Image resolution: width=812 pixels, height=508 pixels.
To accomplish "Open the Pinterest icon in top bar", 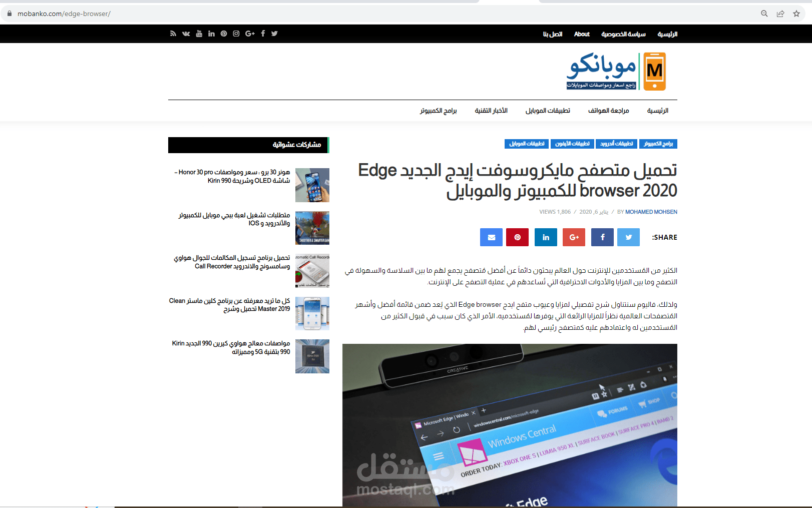I will tap(224, 34).
